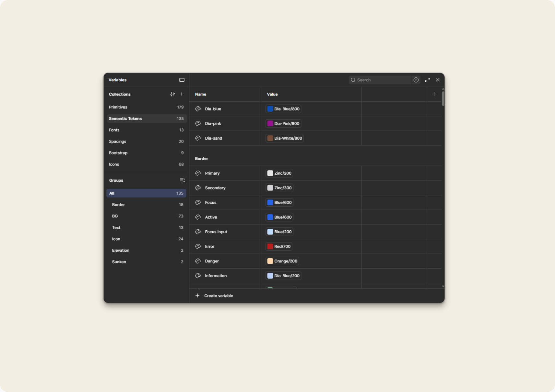Click the Orange/200 value for Danger
Image resolution: width=555 pixels, height=392 pixels.
point(282,261)
